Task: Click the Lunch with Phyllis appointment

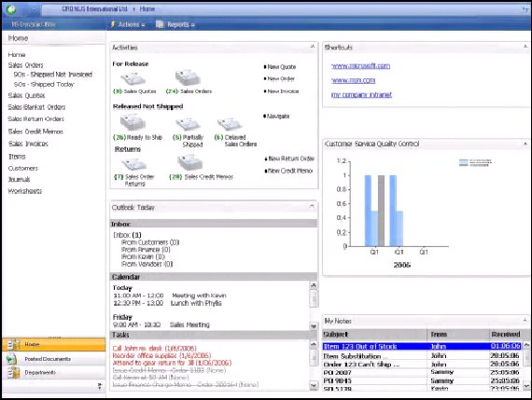Action: pyautogui.click(x=196, y=303)
